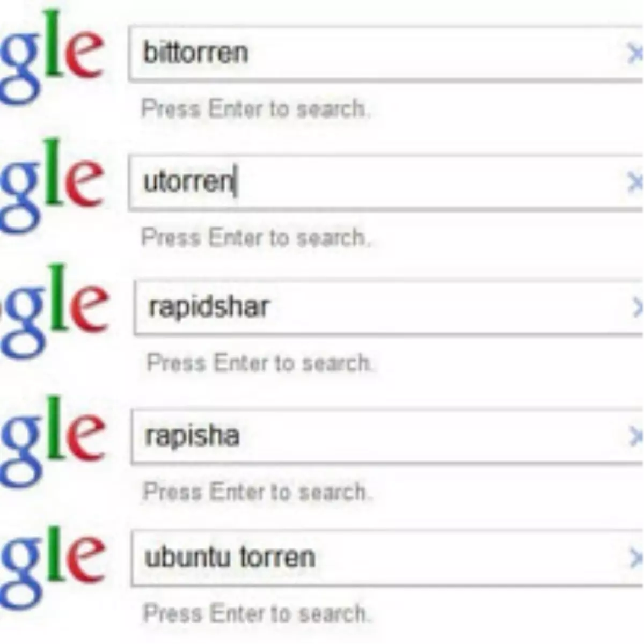Viewport: 644px width, 644px height.
Task: Select the 'utorren' search input field
Action: tap(376, 182)
